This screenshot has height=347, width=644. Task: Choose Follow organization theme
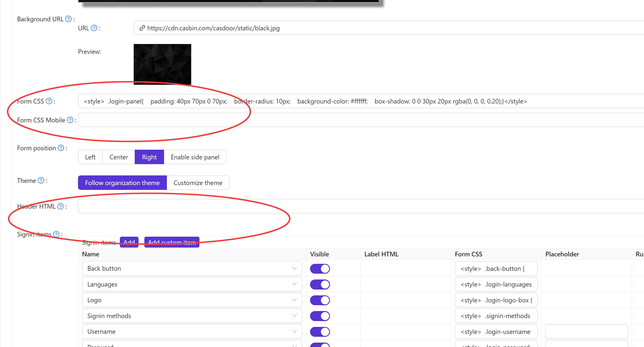click(x=122, y=183)
